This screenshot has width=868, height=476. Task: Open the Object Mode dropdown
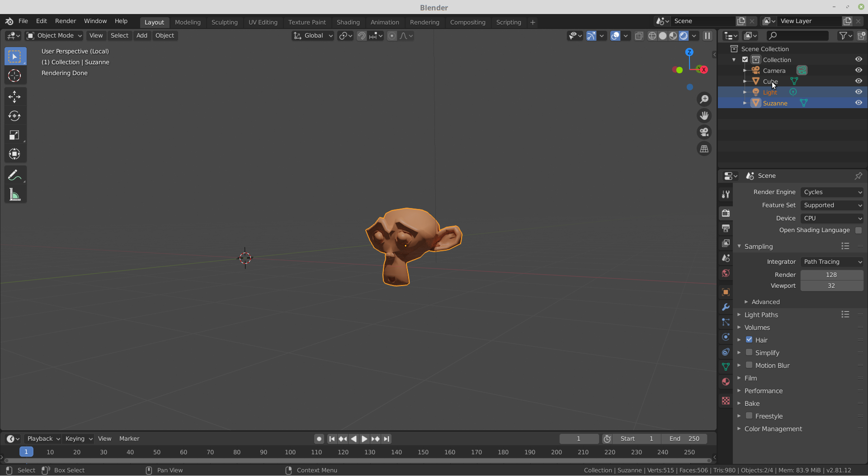pyautogui.click(x=54, y=36)
